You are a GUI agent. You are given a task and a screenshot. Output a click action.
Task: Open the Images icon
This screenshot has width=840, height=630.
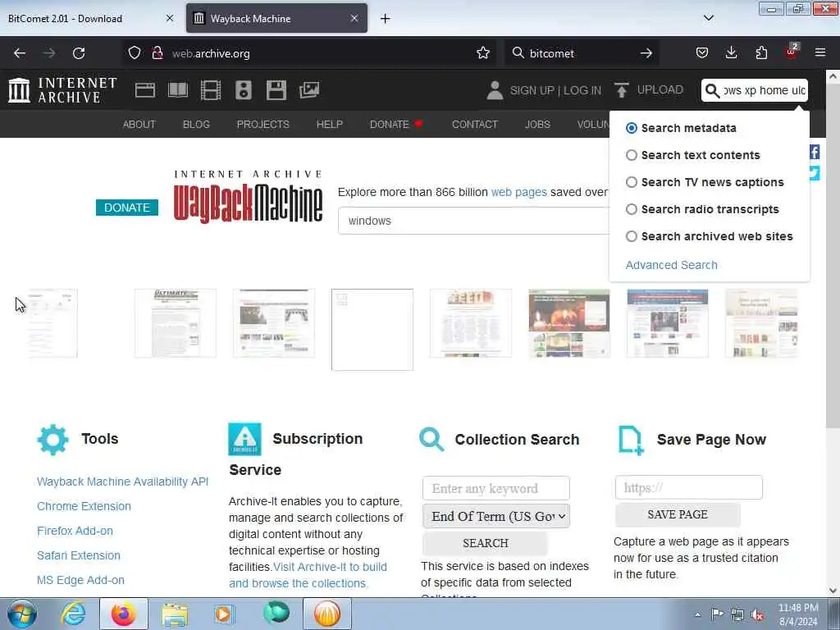coord(309,90)
